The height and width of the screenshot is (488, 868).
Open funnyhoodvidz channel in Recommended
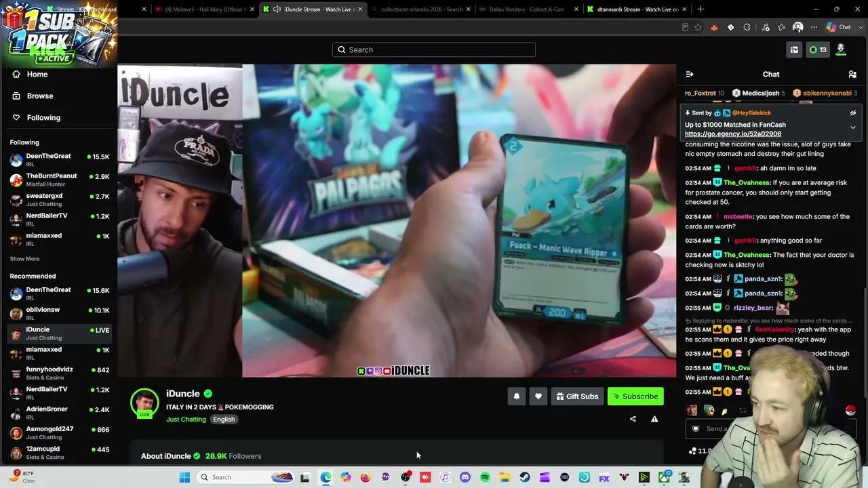[58, 373]
